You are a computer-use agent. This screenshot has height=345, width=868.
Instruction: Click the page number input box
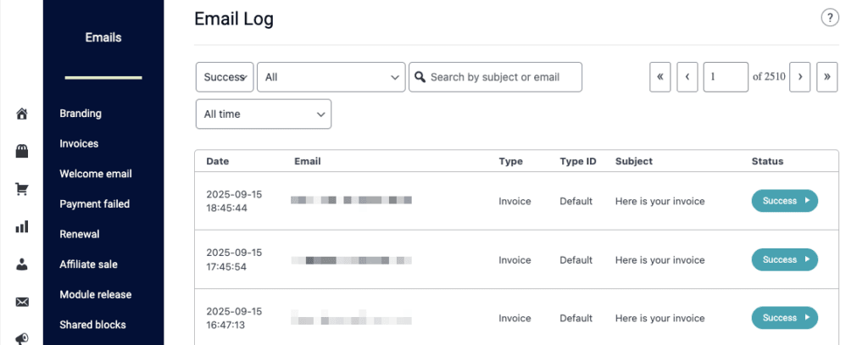(x=725, y=77)
